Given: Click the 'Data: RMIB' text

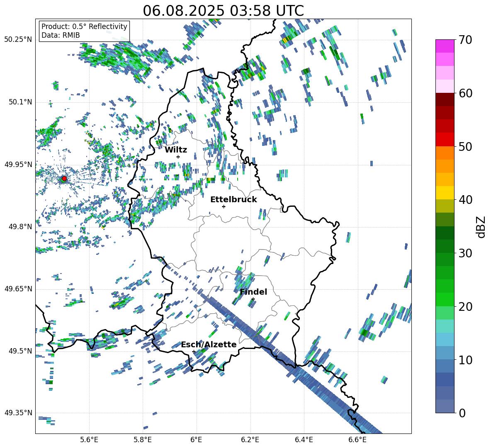Looking at the screenshot, I should [x=61, y=35].
